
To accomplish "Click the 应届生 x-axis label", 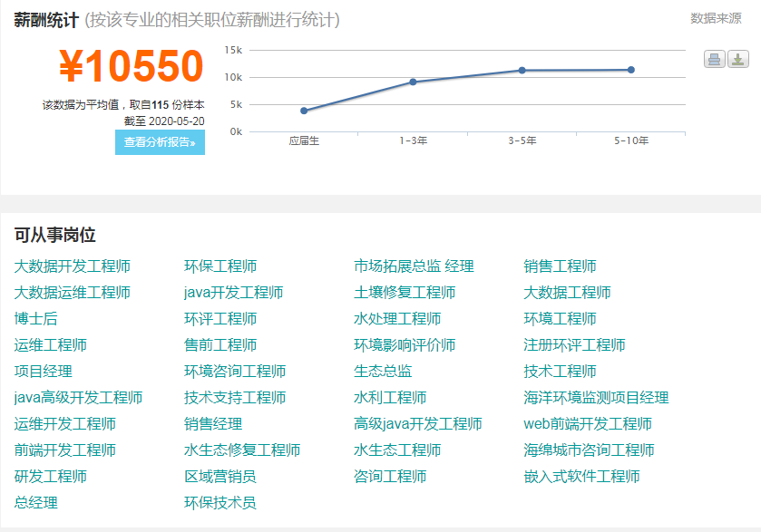I will coord(304,140).
